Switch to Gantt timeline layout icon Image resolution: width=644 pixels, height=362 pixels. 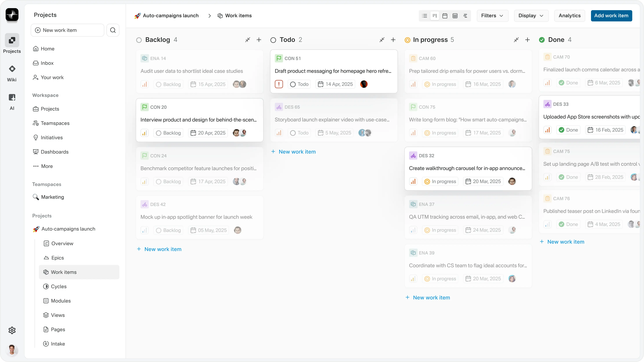(465, 16)
